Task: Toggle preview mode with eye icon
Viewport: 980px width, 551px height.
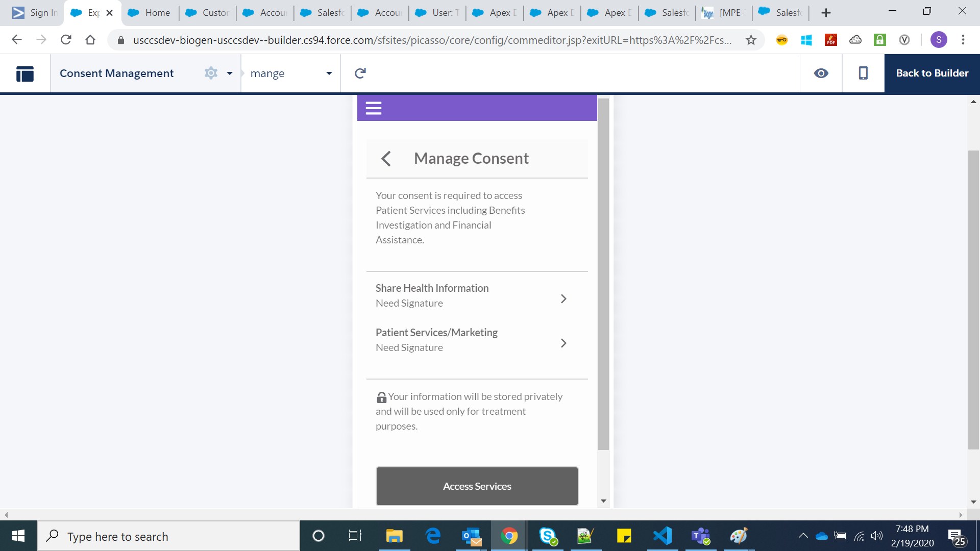Action: [x=821, y=73]
